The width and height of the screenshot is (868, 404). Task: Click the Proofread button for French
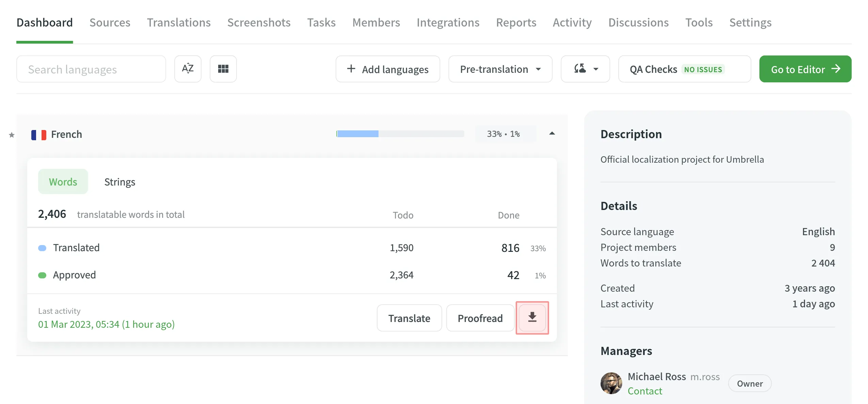click(x=480, y=318)
